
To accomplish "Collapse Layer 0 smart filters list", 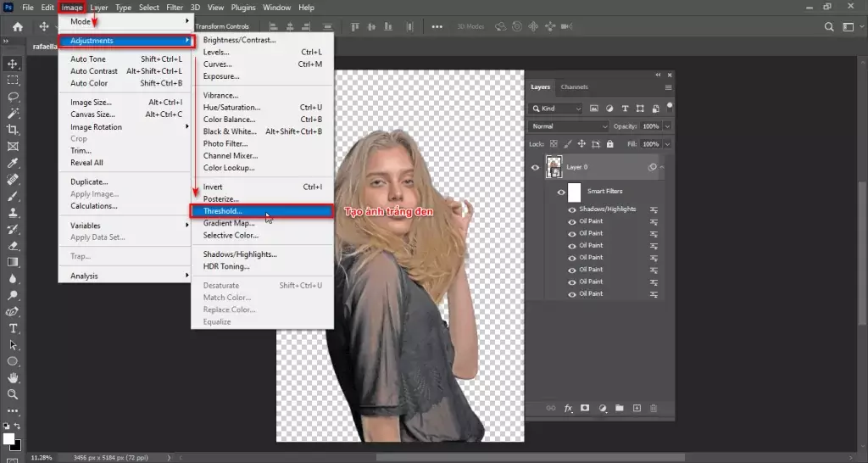I will pos(661,167).
